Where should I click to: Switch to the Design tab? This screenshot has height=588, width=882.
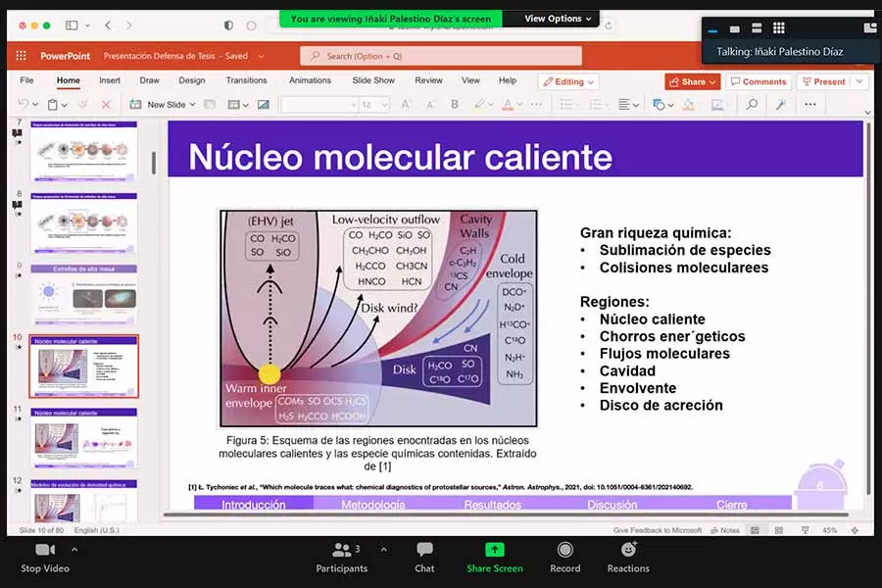(192, 80)
